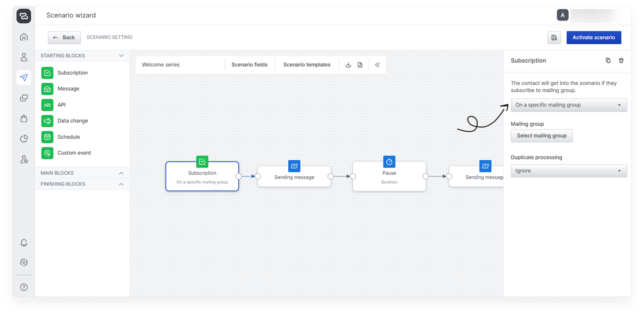This screenshot has width=644, height=316.
Task: Expand the Main Blocks section
Action: (x=121, y=173)
